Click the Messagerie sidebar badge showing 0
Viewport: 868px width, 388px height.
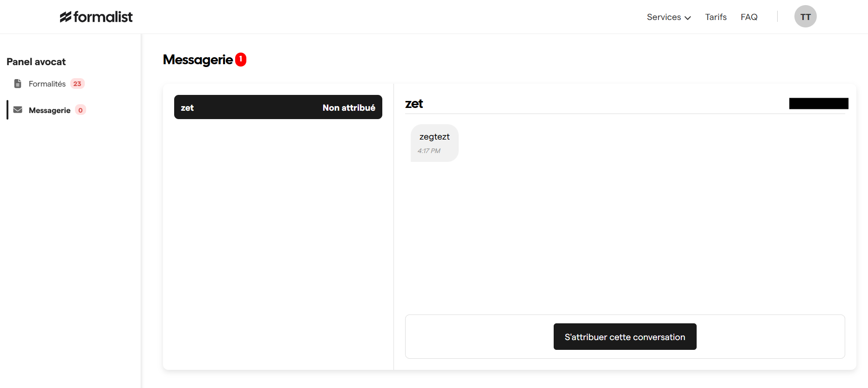click(81, 110)
